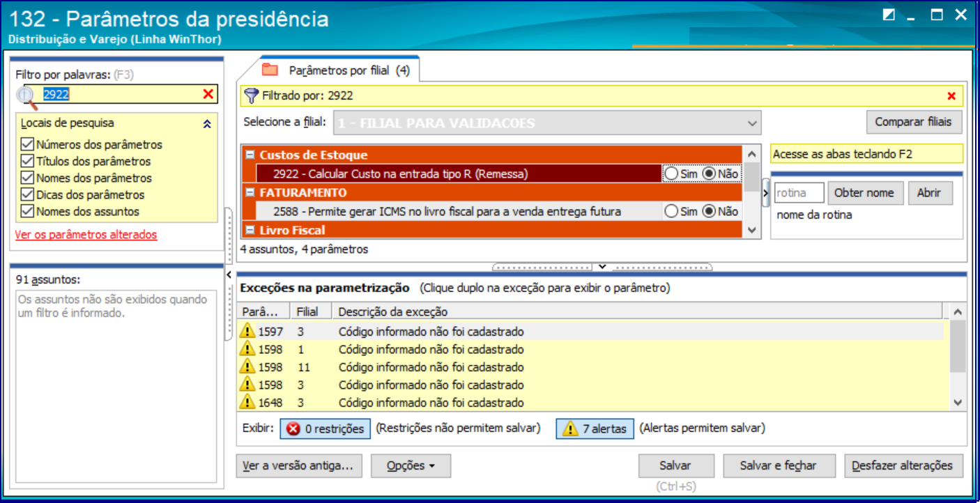Show '0 restrições' filter button

click(x=326, y=429)
